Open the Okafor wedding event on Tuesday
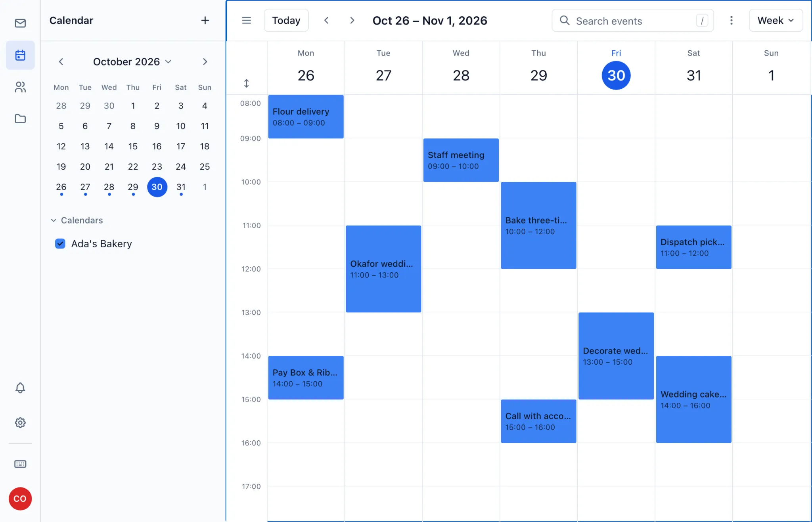The height and width of the screenshot is (522, 812). [383, 269]
